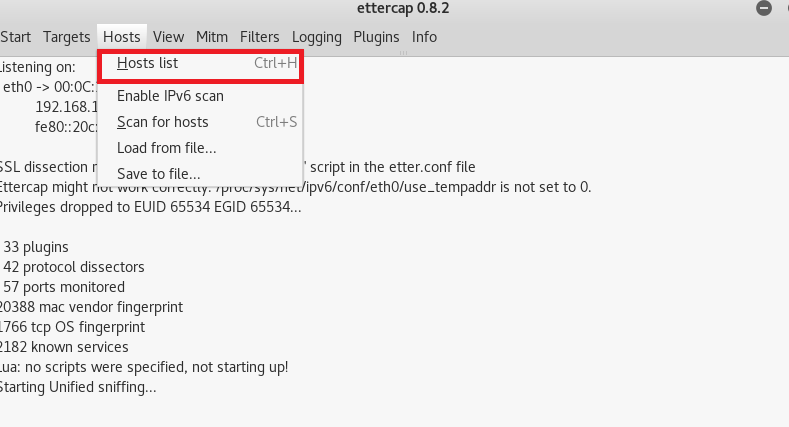Open the Targets menu
Image resolution: width=789 pixels, height=427 pixels.
tap(66, 37)
